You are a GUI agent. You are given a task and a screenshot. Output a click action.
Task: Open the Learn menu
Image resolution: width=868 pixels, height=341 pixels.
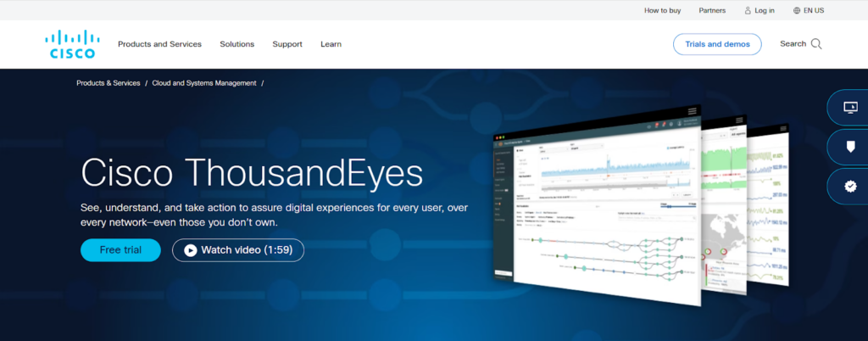331,44
